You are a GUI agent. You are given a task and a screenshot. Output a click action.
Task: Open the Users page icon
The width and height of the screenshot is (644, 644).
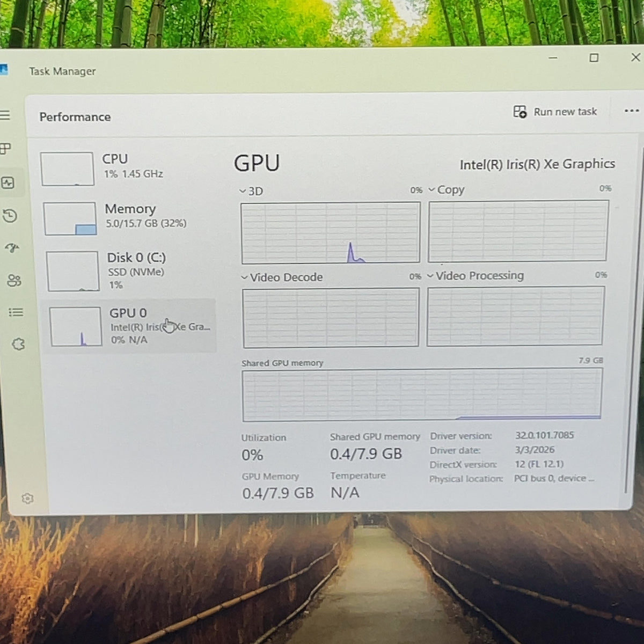tap(14, 280)
